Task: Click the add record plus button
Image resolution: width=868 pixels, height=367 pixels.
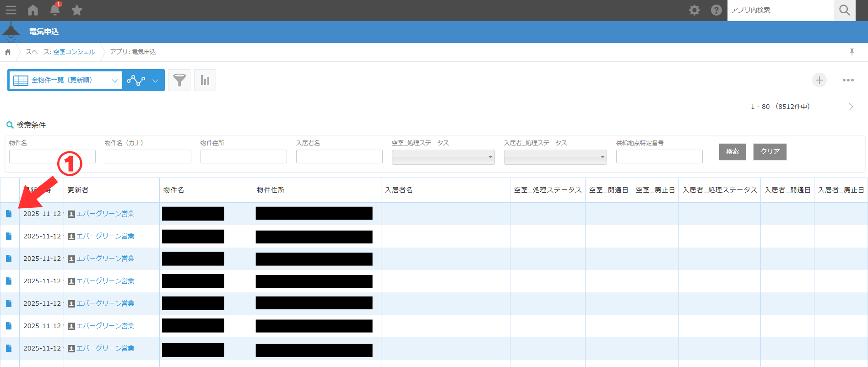Action: [819, 81]
